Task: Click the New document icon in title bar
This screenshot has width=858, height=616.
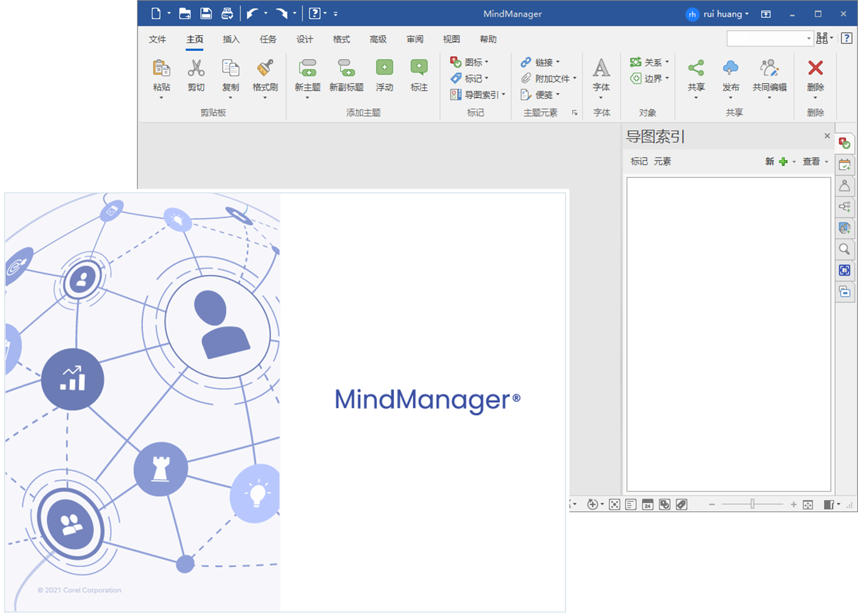Action: tap(156, 14)
